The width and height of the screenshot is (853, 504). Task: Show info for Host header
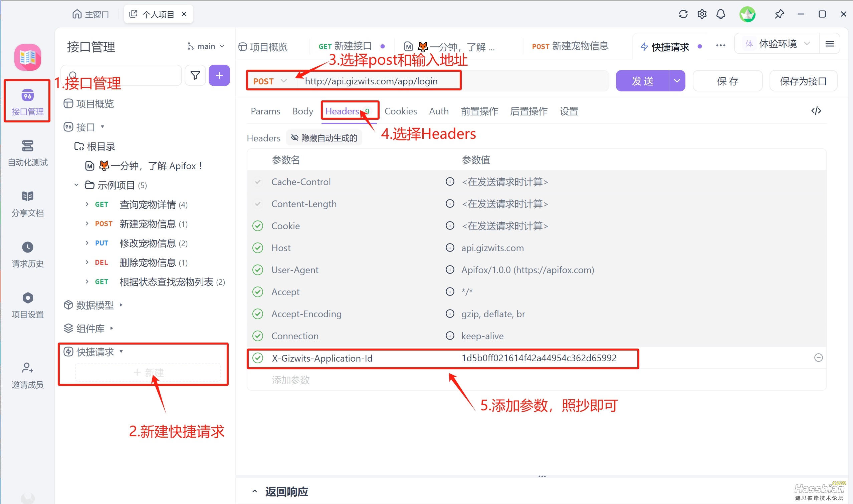pos(450,247)
